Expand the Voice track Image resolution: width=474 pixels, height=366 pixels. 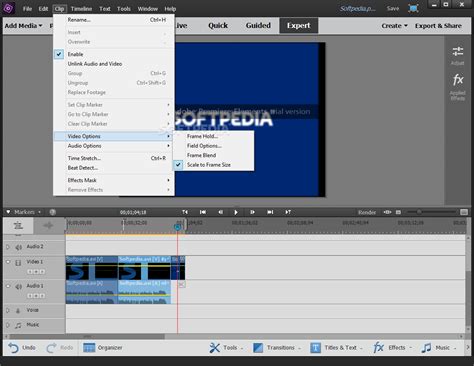8,310
